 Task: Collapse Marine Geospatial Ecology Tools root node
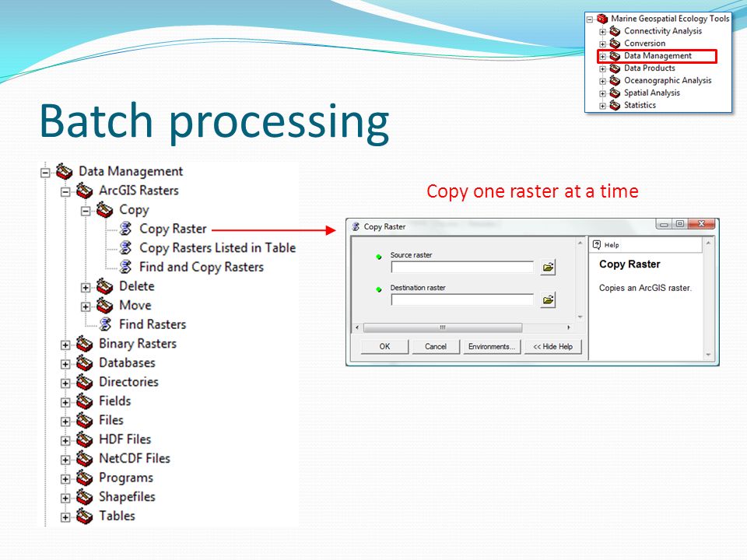[x=590, y=19]
